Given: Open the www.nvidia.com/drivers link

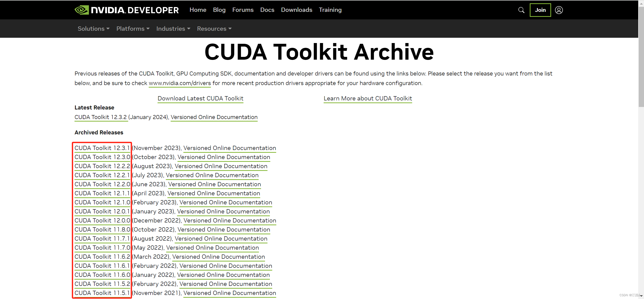Looking at the screenshot, I should click(180, 83).
